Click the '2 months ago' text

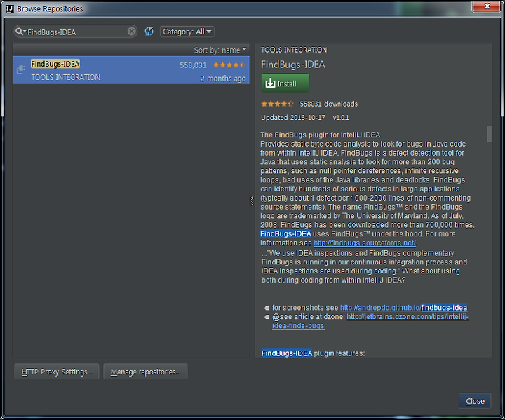pos(223,79)
